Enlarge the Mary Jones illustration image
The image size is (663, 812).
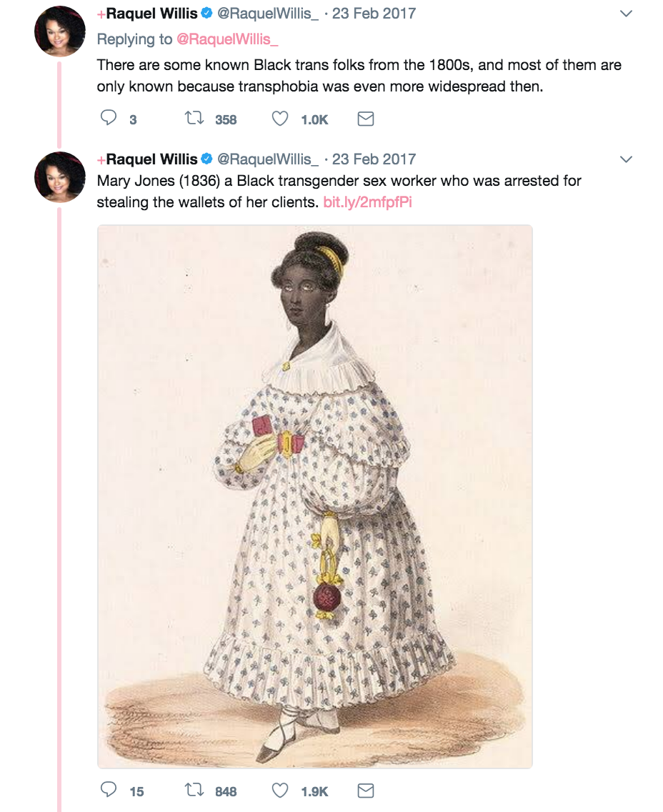tap(315, 496)
